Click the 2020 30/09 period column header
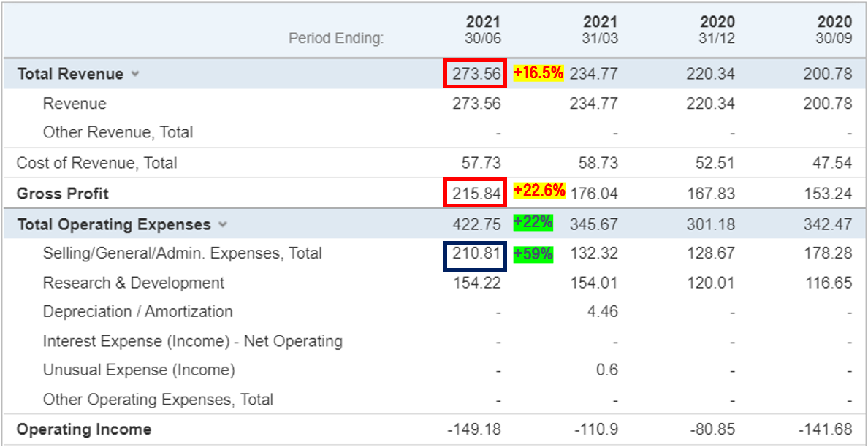The width and height of the screenshot is (868, 447). tap(834, 30)
